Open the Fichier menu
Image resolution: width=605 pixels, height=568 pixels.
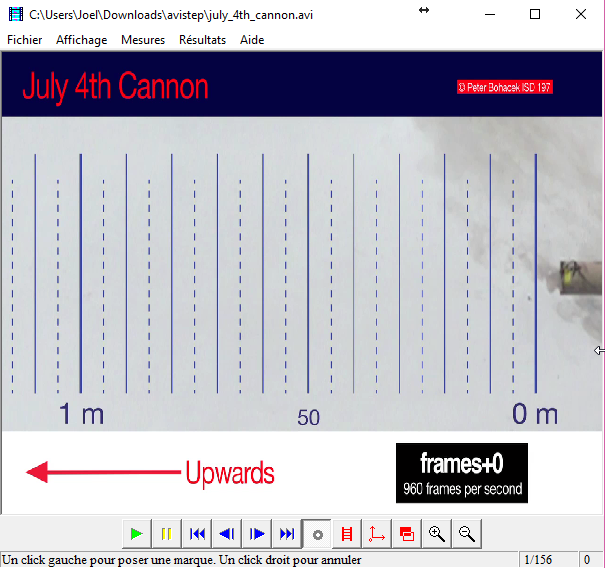[x=25, y=40]
